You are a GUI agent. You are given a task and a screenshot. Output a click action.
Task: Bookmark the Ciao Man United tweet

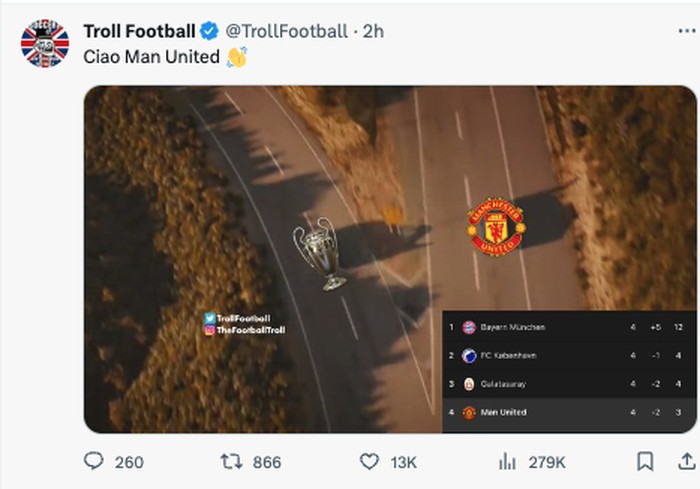(645, 461)
